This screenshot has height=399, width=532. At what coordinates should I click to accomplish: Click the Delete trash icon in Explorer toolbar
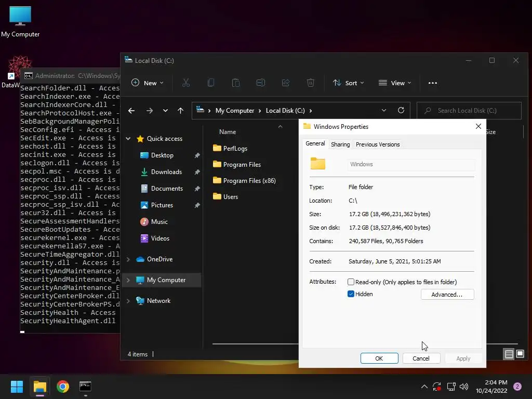tap(311, 83)
